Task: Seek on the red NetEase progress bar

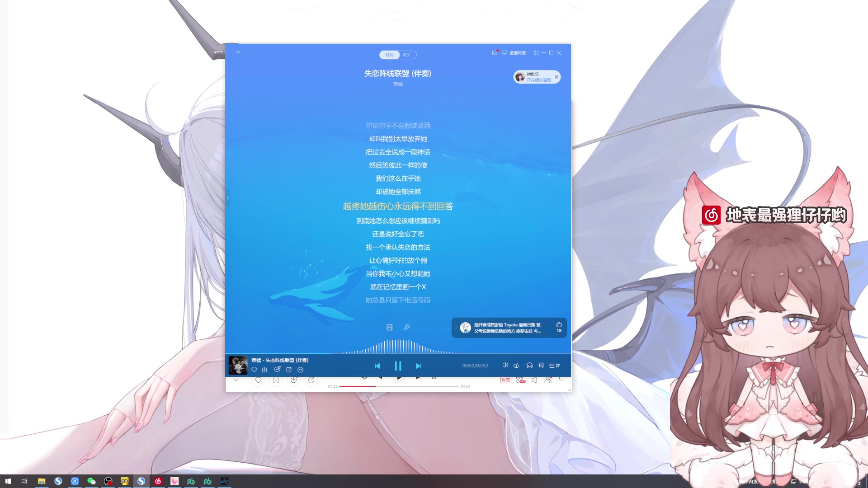Action: [x=399, y=386]
